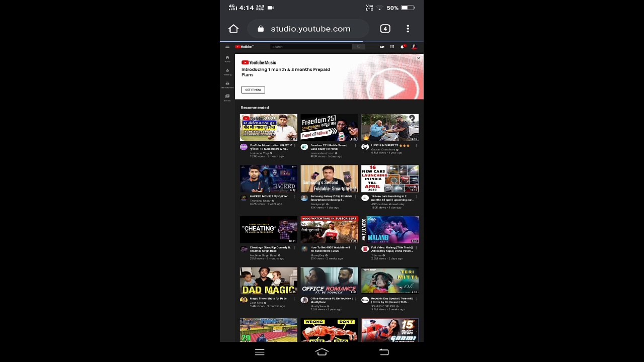Click the YouTube logo in the header

coord(245,47)
